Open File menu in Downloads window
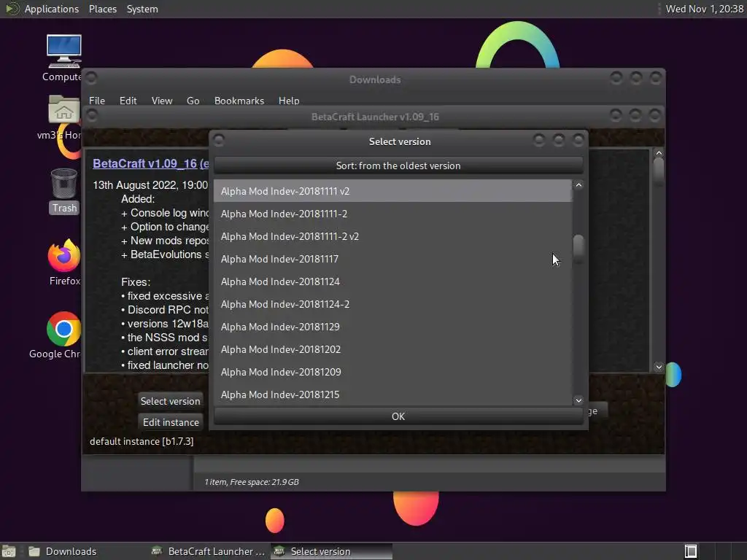Screen dimensions: 747x560 tap(97, 101)
